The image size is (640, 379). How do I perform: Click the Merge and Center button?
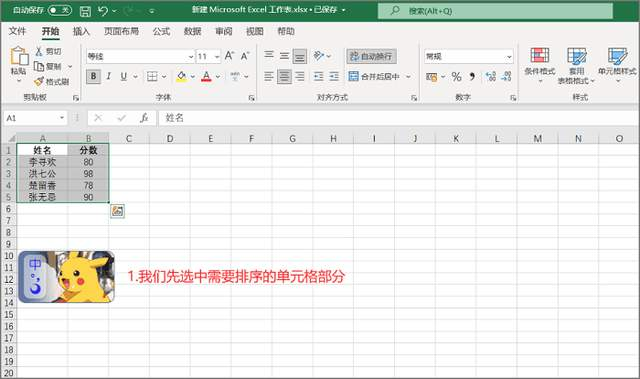click(x=374, y=76)
